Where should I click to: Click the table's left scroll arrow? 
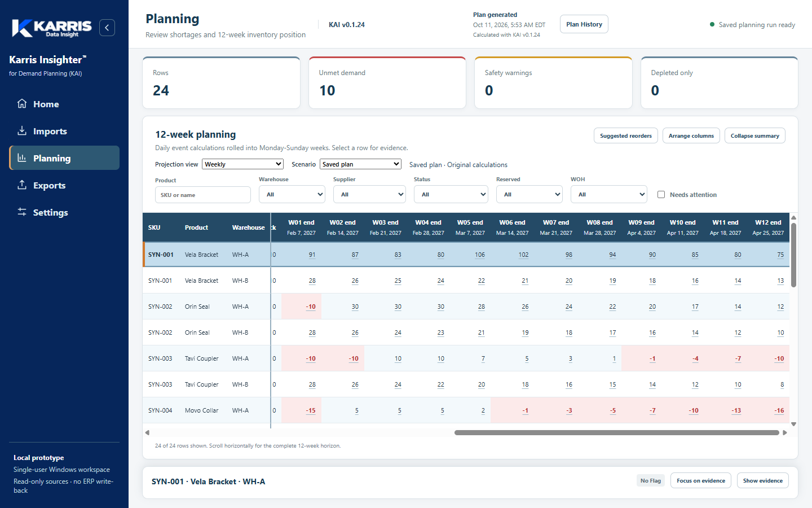click(147, 433)
